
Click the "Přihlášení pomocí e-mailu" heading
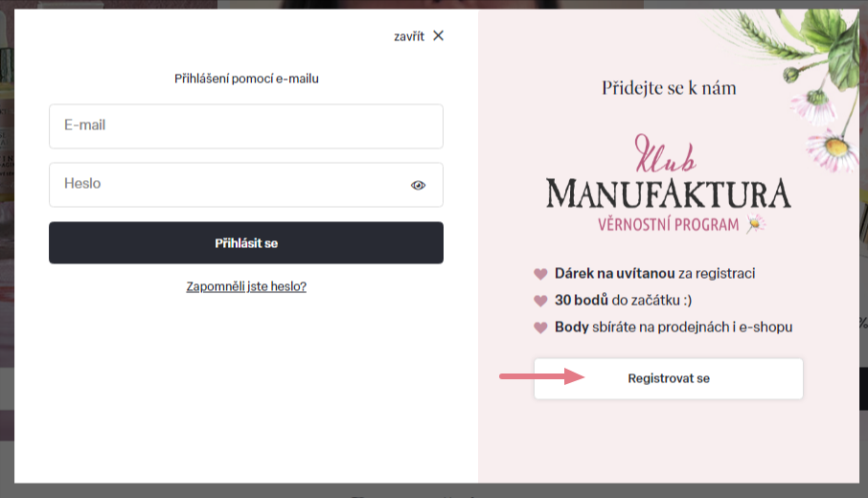coord(246,79)
